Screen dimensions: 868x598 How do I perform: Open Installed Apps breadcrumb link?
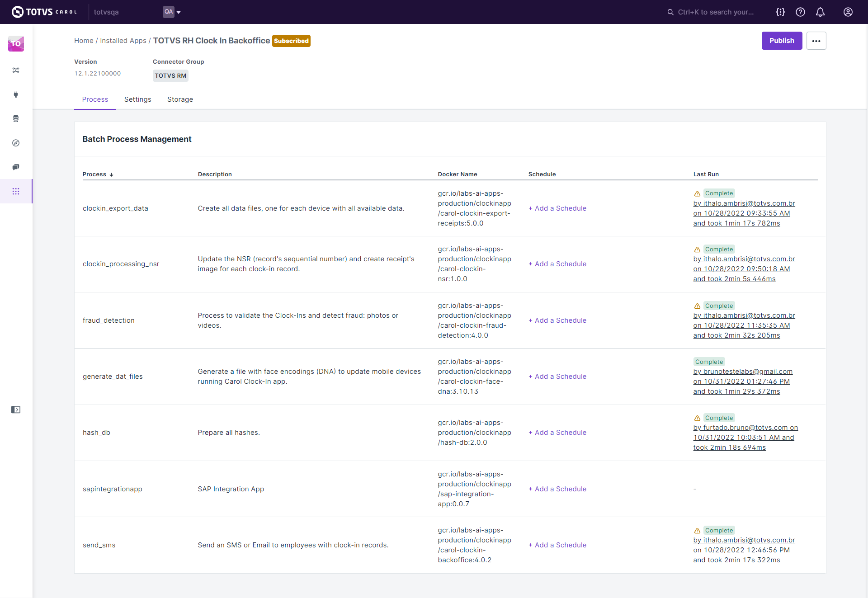pos(123,41)
